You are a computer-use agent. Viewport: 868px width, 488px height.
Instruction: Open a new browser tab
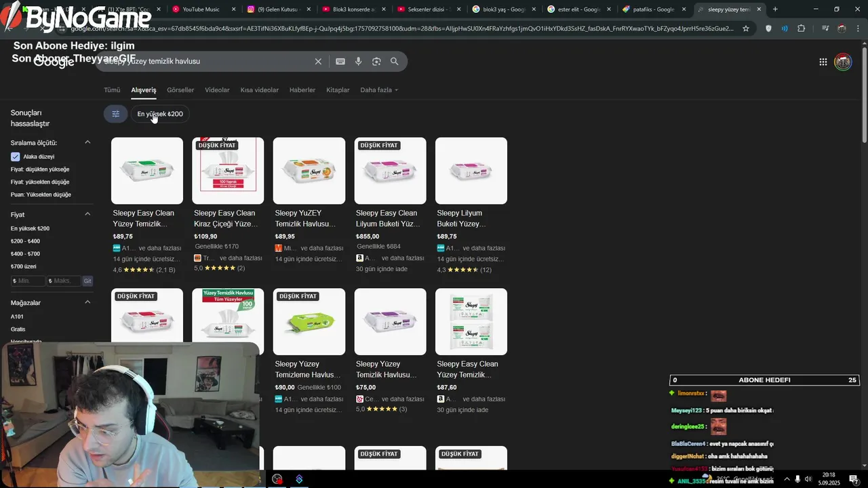[775, 9]
